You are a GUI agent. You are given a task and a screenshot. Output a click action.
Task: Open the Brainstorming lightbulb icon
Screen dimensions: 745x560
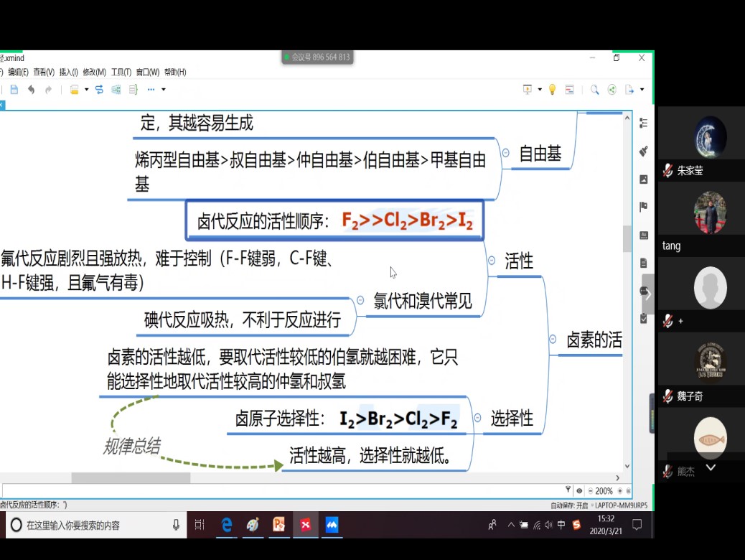pyautogui.click(x=552, y=90)
